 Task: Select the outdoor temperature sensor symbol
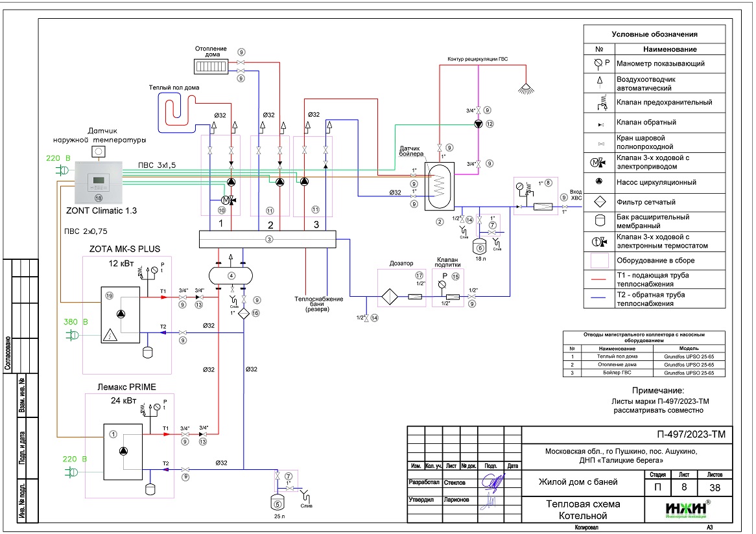pos(99,152)
